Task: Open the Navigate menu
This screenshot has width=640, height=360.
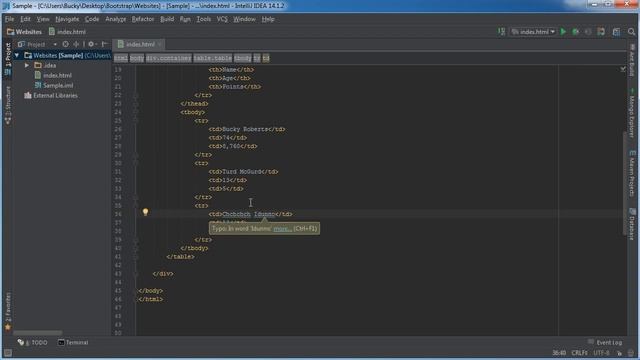Action: coord(67,19)
